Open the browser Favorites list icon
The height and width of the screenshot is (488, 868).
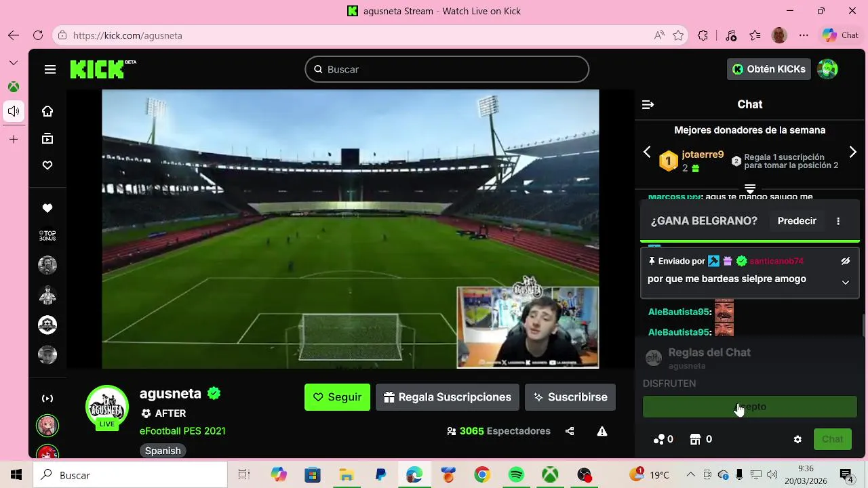click(755, 35)
